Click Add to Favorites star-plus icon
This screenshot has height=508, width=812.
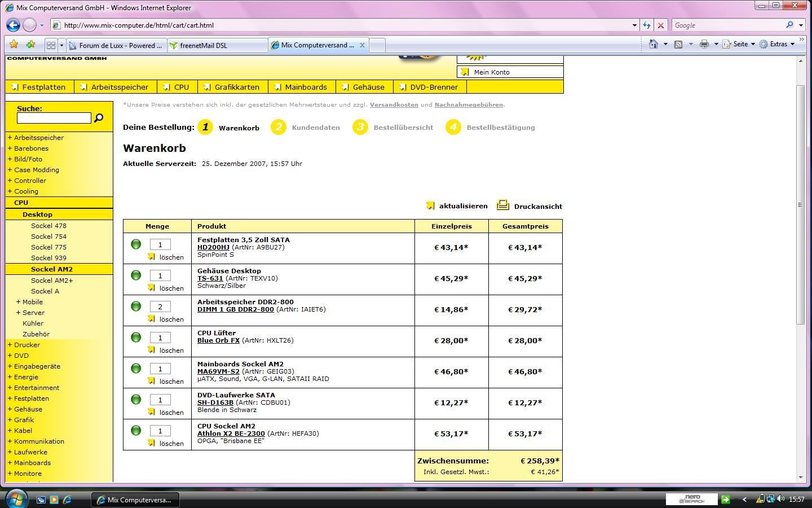pos(30,45)
